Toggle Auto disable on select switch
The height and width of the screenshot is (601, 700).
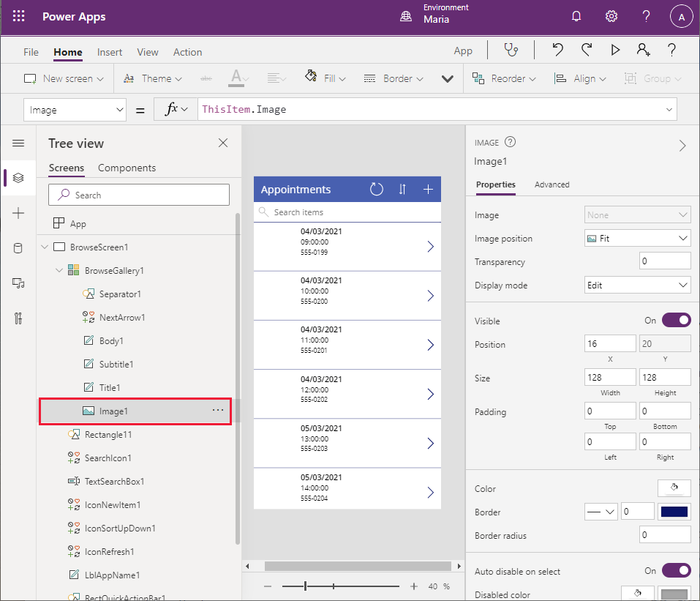676,570
